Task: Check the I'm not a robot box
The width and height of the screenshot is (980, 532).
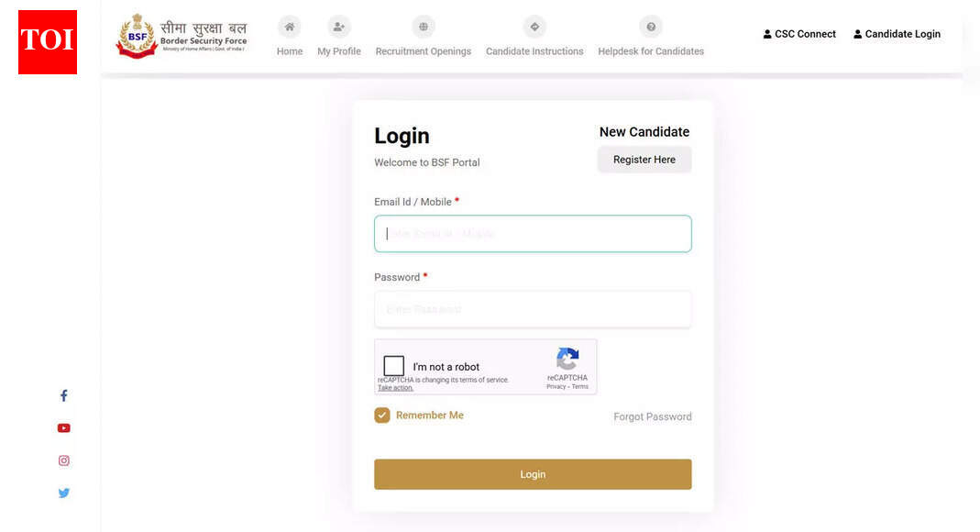Action: pyautogui.click(x=394, y=366)
